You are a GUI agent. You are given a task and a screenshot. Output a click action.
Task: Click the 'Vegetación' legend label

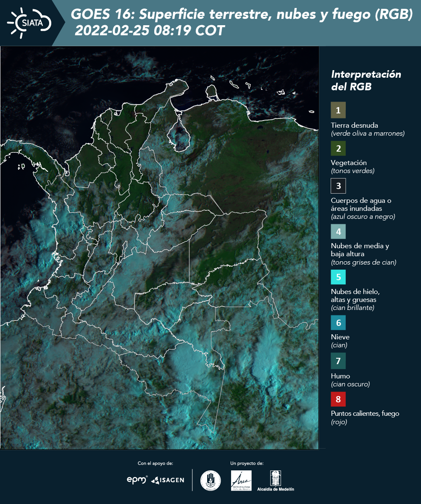(349, 163)
